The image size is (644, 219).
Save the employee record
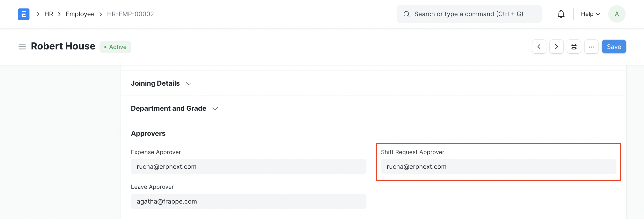pos(614,47)
